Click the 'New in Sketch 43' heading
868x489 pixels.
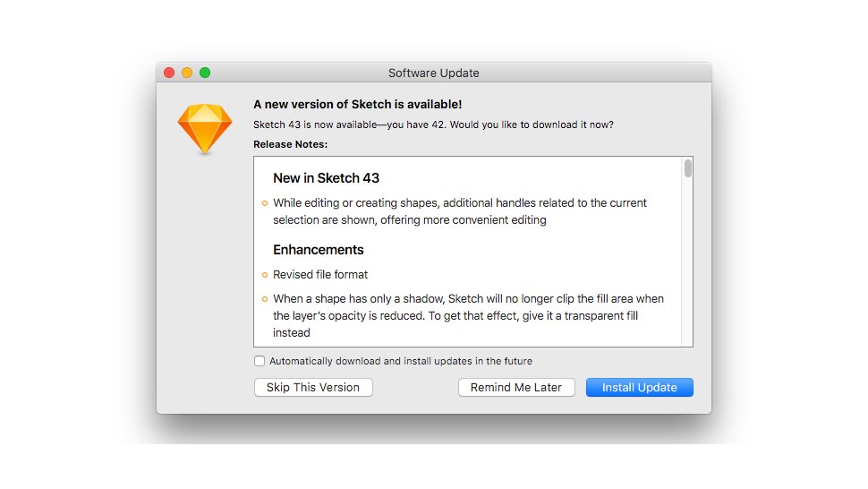pyautogui.click(x=326, y=178)
